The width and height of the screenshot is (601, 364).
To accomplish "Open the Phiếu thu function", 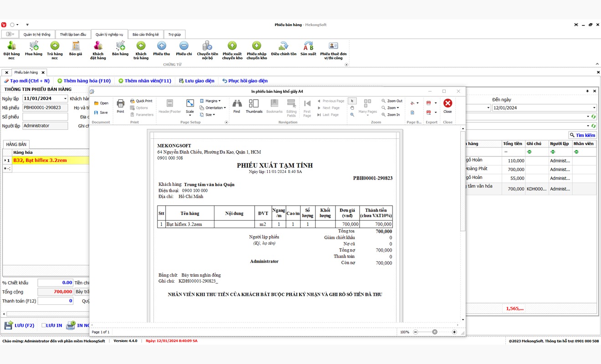I will [x=161, y=50].
